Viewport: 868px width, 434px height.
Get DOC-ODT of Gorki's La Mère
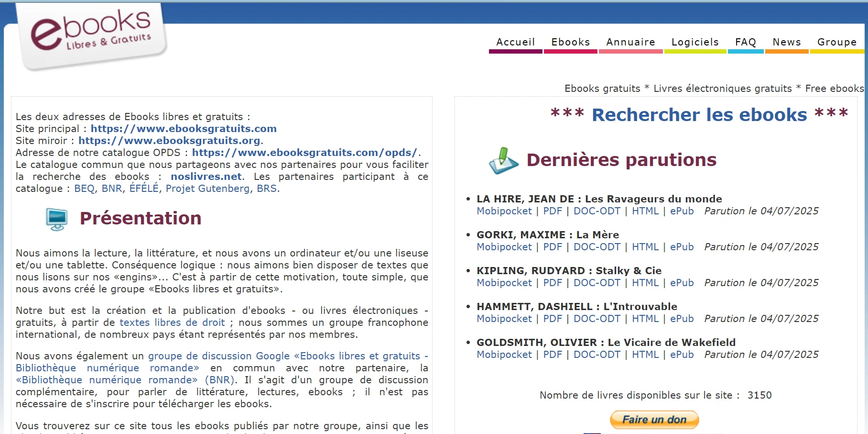[597, 247]
